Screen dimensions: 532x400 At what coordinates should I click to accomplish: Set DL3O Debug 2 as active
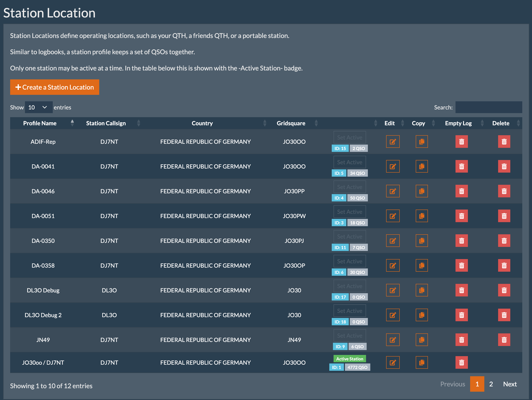pos(349,311)
